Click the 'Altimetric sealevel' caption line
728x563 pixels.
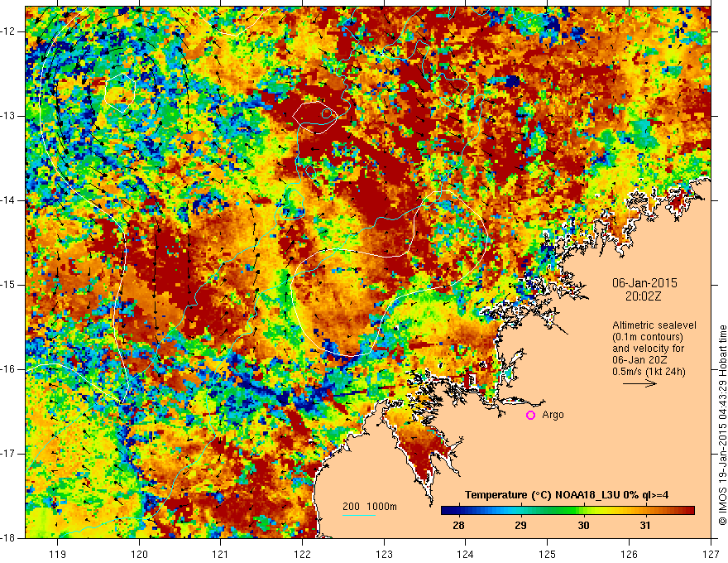pyautogui.click(x=654, y=325)
